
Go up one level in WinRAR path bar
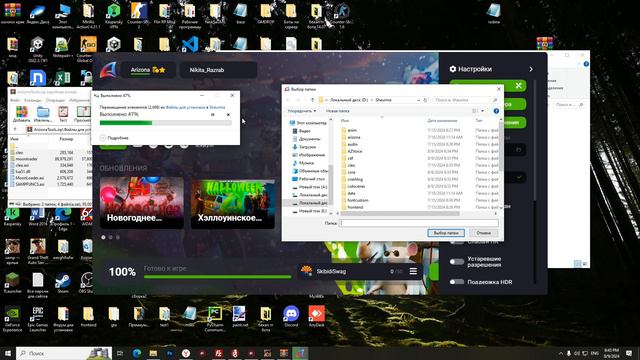pyautogui.click(x=15, y=129)
